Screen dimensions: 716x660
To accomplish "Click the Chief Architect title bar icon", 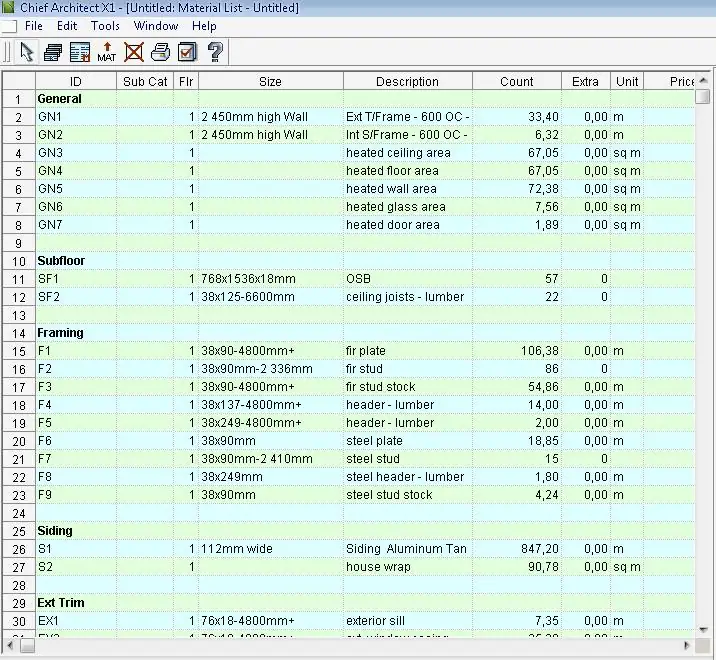I will [x=8, y=7].
